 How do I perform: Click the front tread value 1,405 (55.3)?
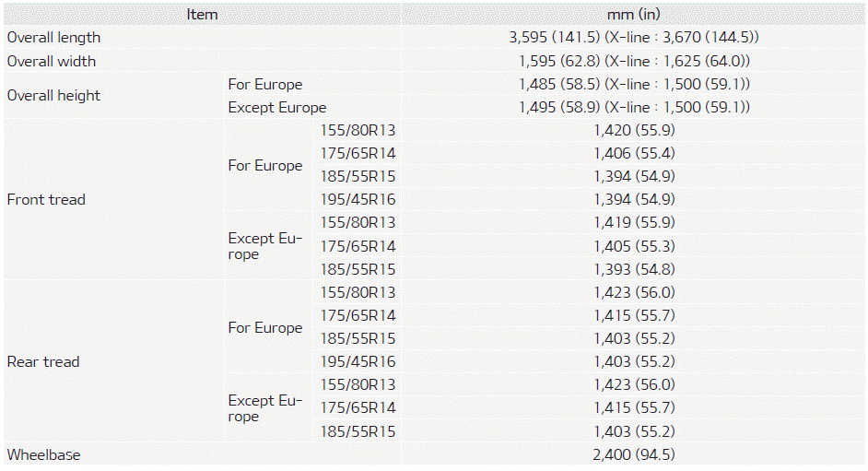pyautogui.click(x=634, y=246)
